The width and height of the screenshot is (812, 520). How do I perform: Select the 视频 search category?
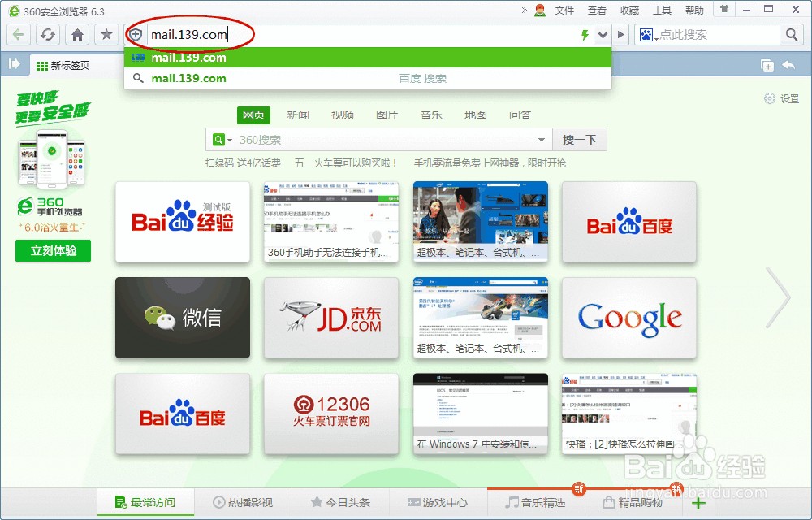343,115
